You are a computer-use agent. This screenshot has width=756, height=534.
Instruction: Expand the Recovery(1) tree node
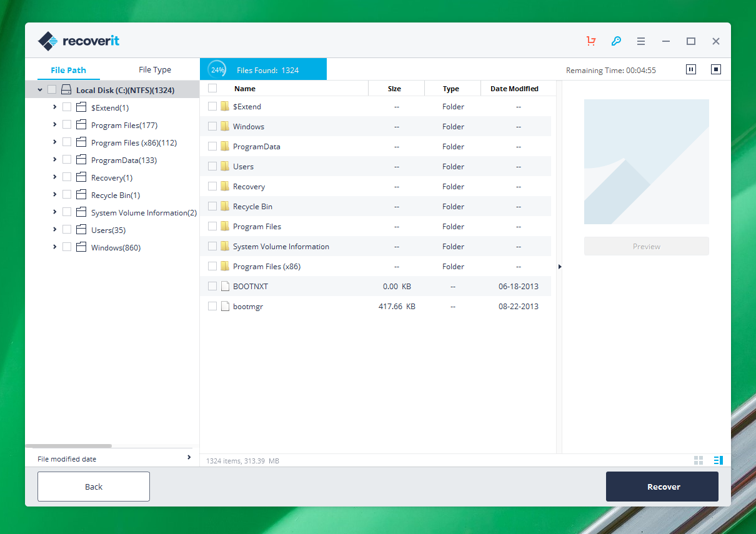pyautogui.click(x=55, y=177)
